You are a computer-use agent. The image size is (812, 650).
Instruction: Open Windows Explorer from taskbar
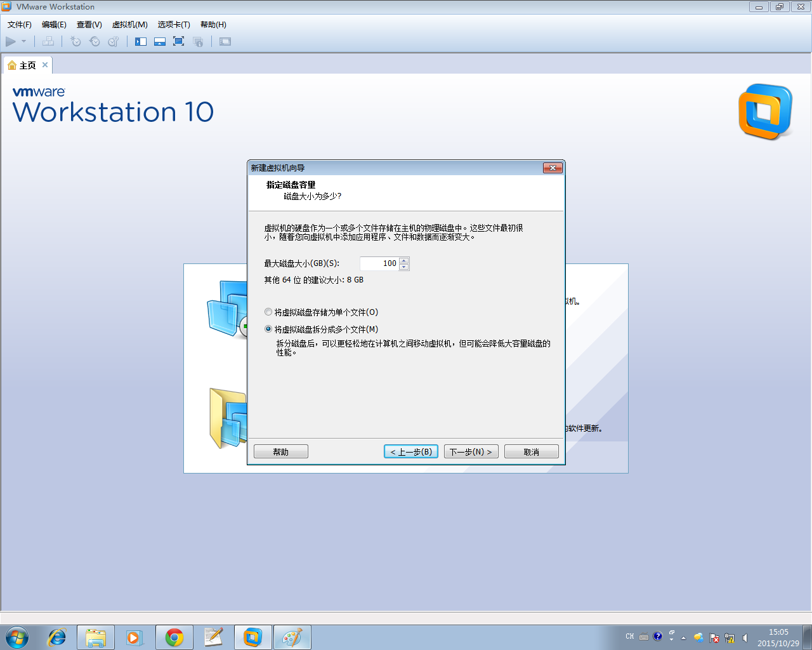point(96,637)
